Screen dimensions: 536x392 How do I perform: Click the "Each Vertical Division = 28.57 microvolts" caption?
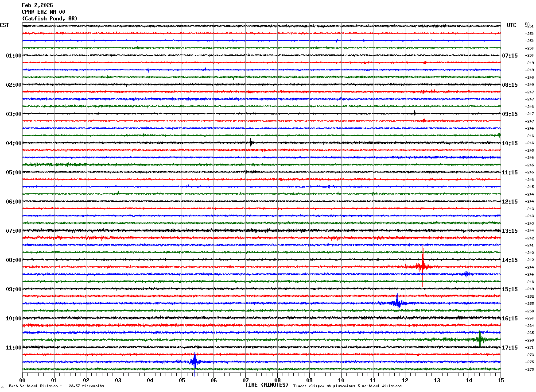(x=56, y=386)
